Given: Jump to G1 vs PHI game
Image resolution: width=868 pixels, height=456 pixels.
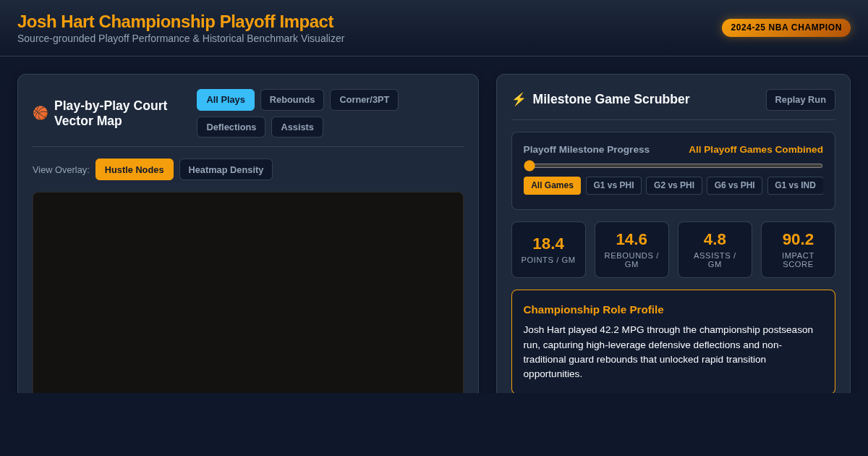Looking at the screenshot, I should (613, 185).
